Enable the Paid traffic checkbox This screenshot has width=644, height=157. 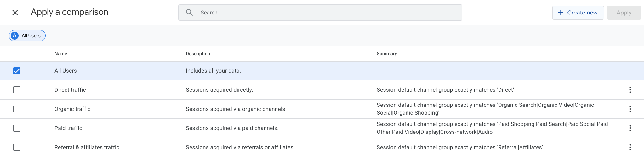pyautogui.click(x=17, y=128)
